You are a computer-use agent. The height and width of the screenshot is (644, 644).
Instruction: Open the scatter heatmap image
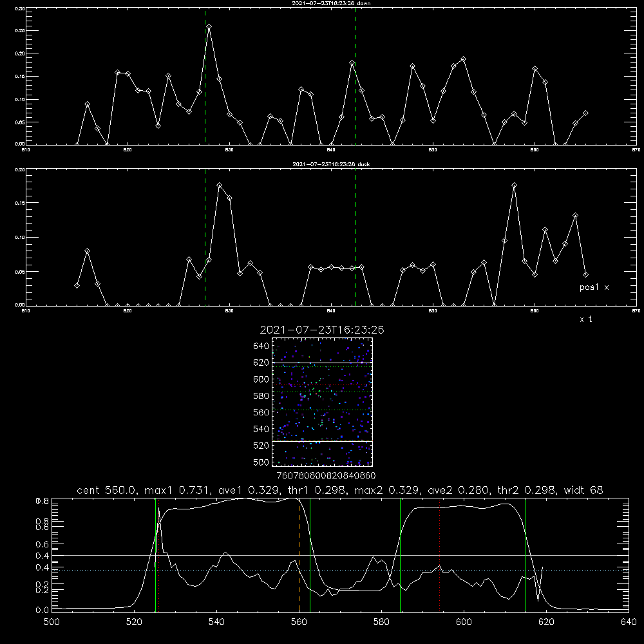(322, 402)
